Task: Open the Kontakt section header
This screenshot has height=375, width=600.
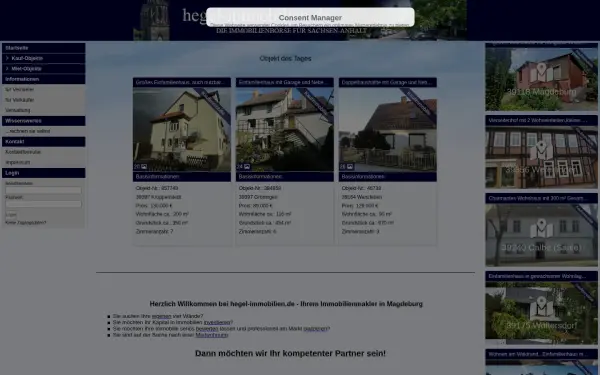Action: coord(44,142)
